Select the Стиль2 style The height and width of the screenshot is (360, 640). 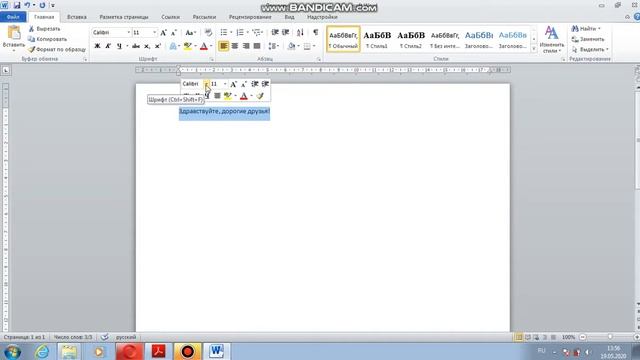click(411, 39)
